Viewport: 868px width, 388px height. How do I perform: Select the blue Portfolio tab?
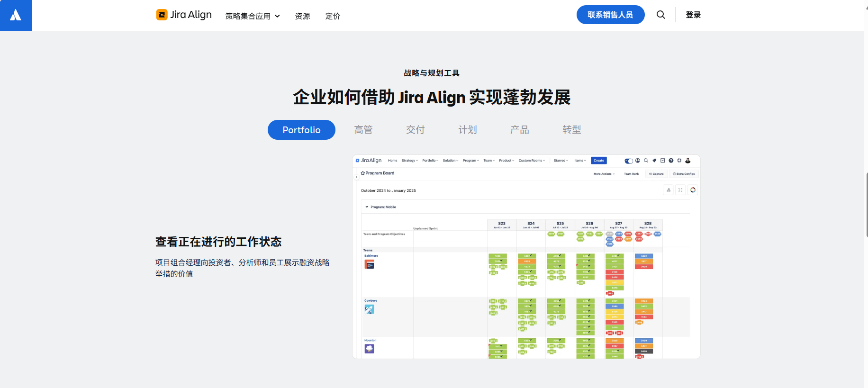[x=301, y=130]
